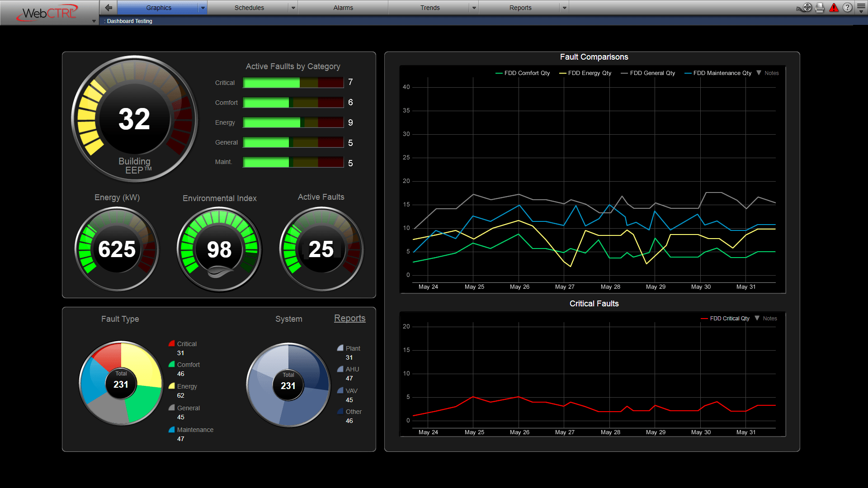Switch to the Trends tab
Viewport: 868px width, 488px height.
pyautogui.click(x=429, y=7)
